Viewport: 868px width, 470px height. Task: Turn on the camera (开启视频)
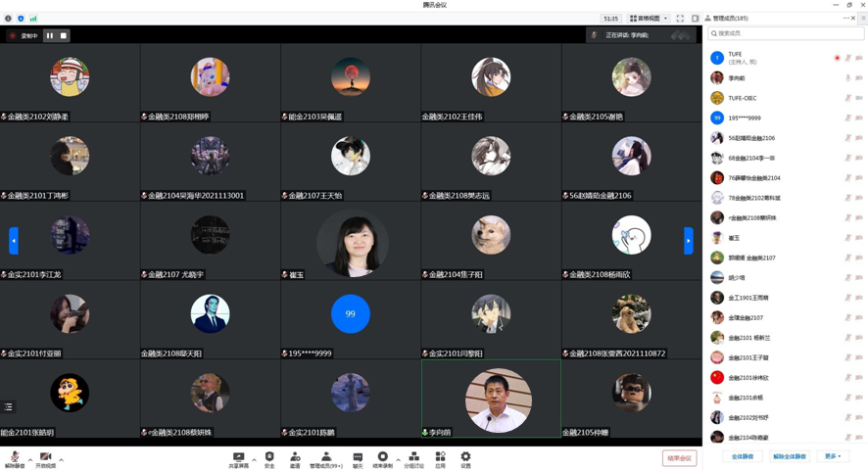[45, 458]
